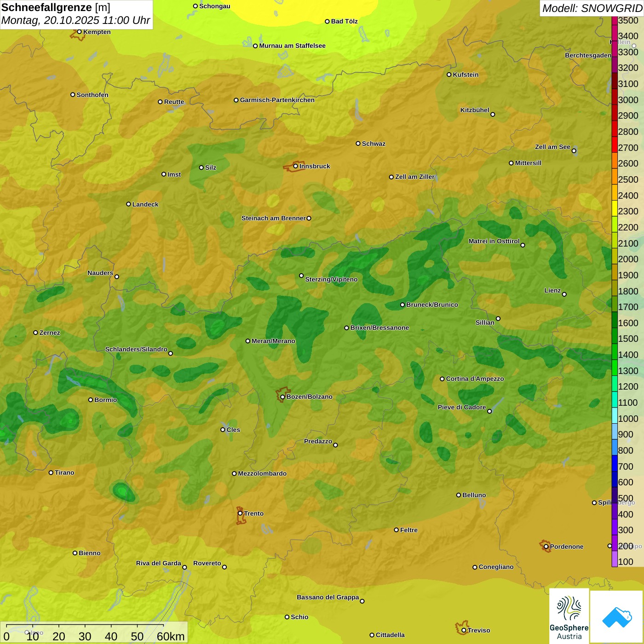Click the Kufstein location dot
Image resolution: width=644 pixels, height=644 pixels.
click(449, 75)
